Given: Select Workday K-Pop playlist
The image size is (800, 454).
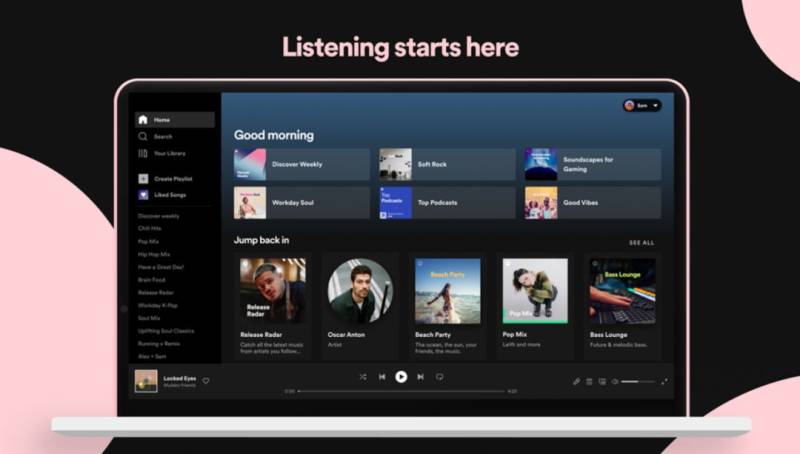Looking at the screenshot, I should click(x=158, y=305).
